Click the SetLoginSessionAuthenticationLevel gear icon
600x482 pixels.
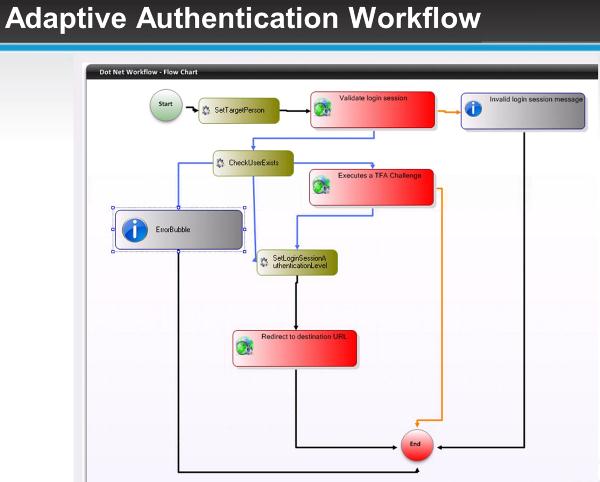[264, 262]
